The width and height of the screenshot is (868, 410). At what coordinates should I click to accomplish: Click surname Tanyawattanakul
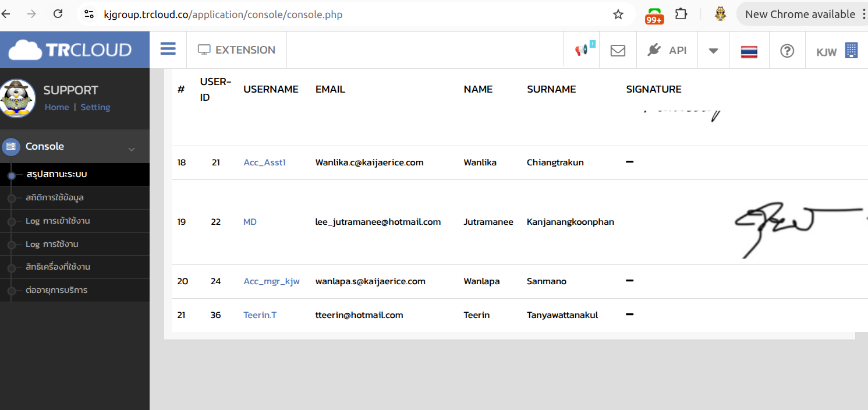(562, 315)
